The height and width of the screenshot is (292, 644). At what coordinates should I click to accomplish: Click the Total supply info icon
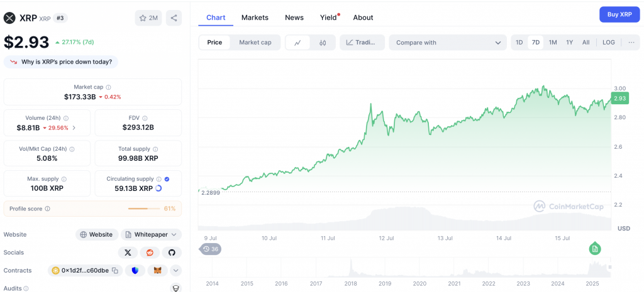155,149
